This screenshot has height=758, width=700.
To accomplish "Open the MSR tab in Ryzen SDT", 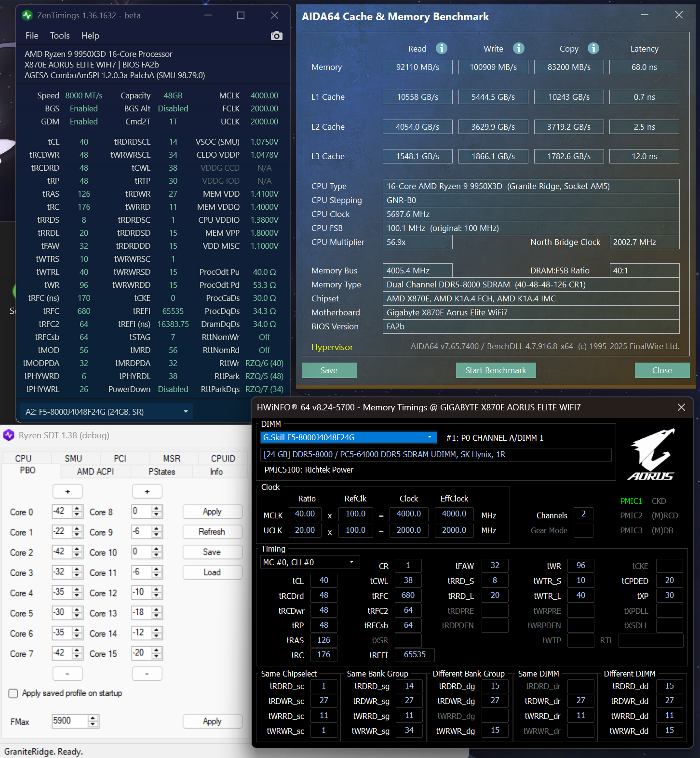I will 172,459.
